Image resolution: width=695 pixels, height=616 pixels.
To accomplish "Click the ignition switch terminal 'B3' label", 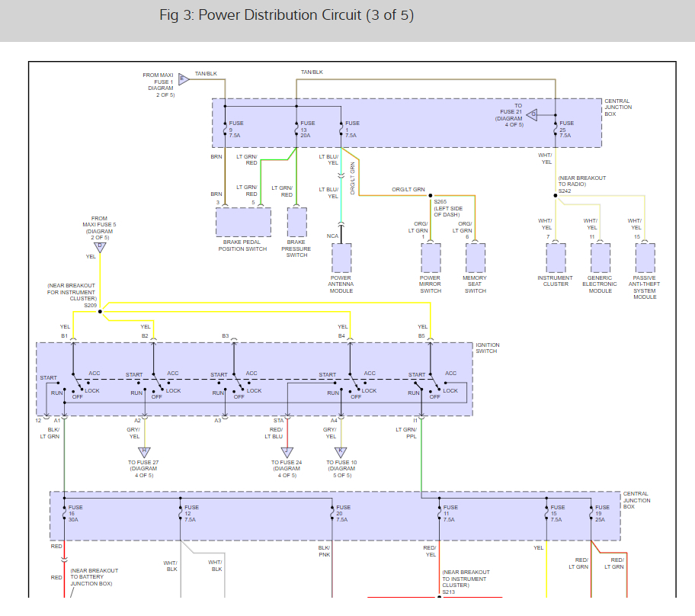I will [x=226, y=336].
